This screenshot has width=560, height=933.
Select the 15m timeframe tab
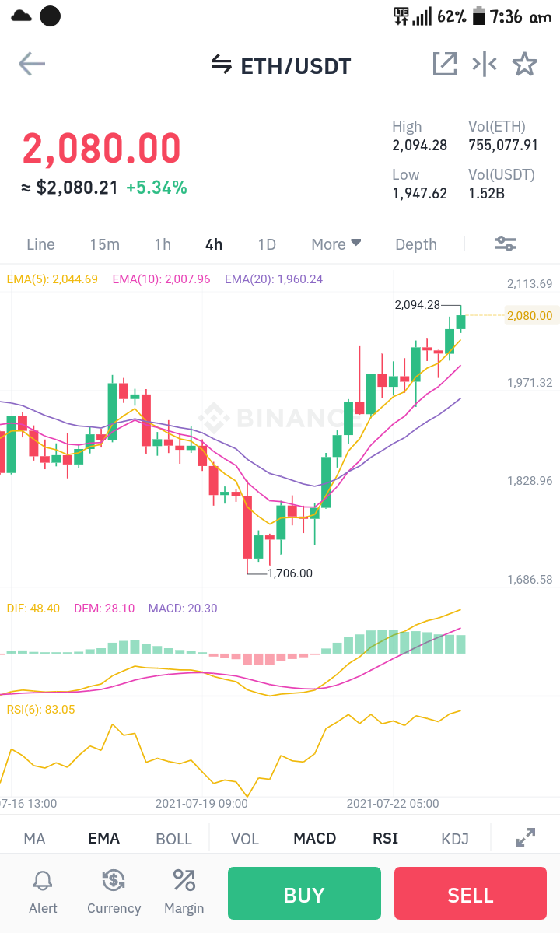tap(105, 244)
